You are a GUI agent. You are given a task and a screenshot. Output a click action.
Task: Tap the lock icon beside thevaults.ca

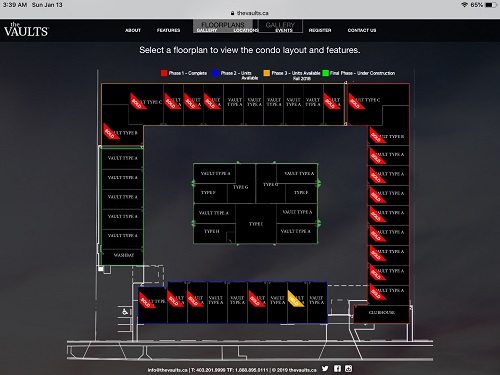(x=232, y=13)
